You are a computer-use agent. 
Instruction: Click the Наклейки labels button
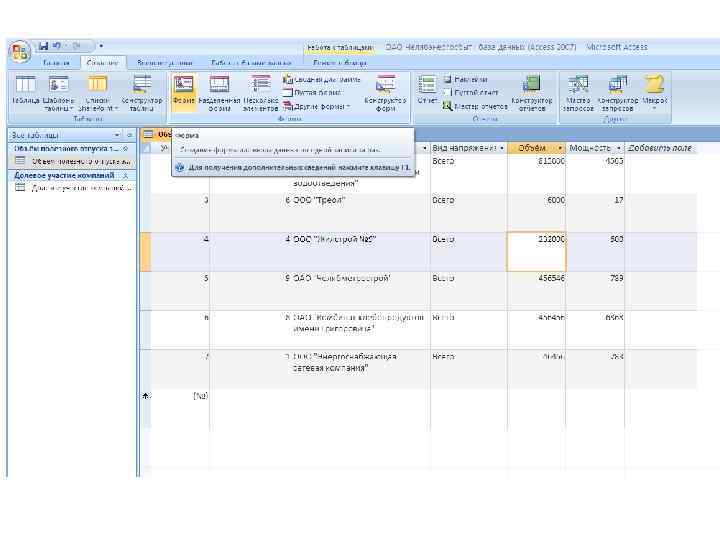[x=466, y=79]
